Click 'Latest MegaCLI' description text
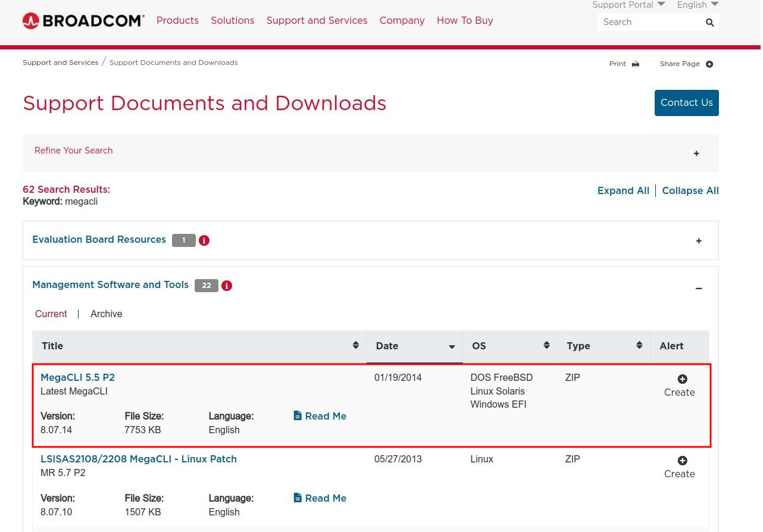 (x=74, y=391)
